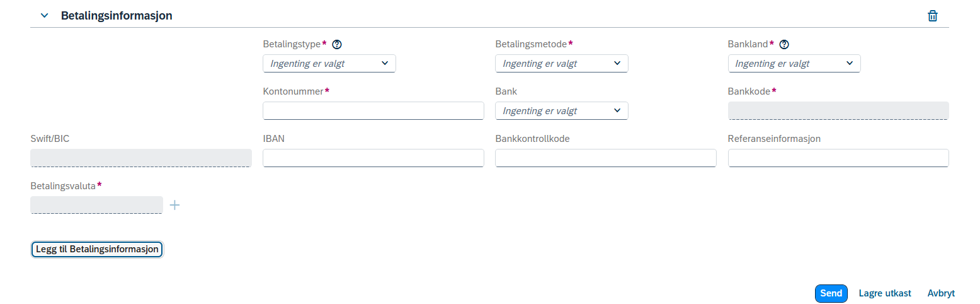Click the Kontonummer input field
Screen dimensions: 980x304
click(x=373, y=110)
